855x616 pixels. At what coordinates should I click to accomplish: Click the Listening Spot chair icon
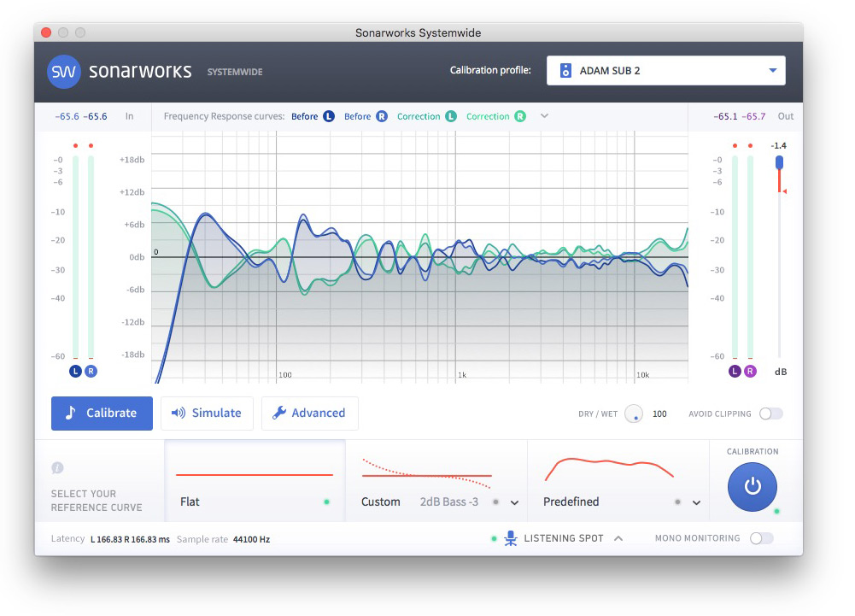pos(511,538)
